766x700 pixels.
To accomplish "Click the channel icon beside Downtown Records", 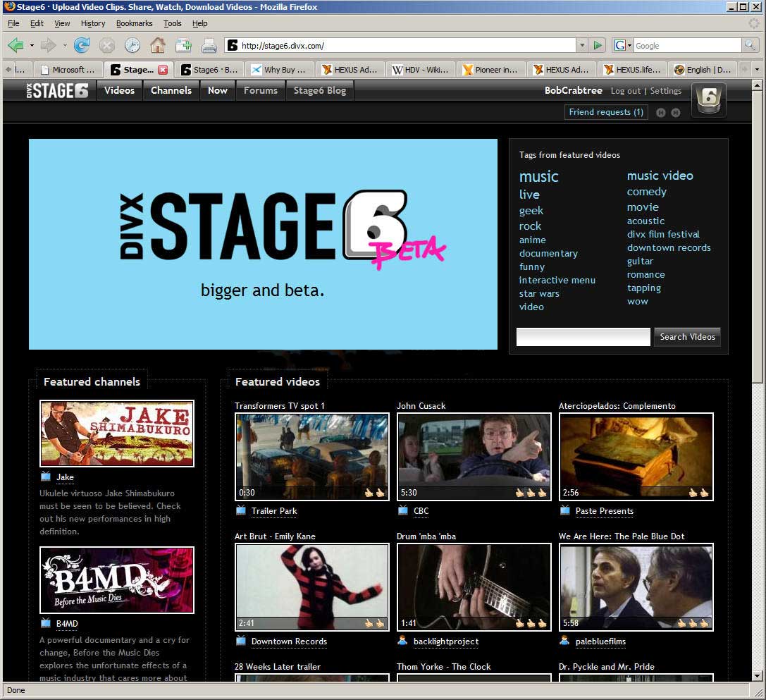I will (x=241, y=640).
